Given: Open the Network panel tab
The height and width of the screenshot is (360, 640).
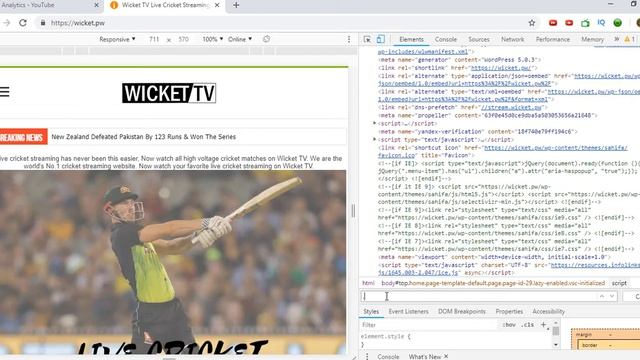Looking at the screenshot, I should 513,40.
